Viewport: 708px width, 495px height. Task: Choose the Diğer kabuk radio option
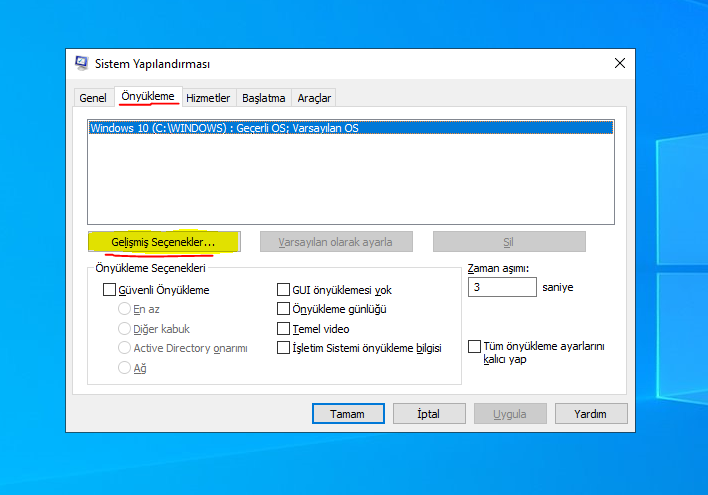pyautogui.click(x=124, y=329)
